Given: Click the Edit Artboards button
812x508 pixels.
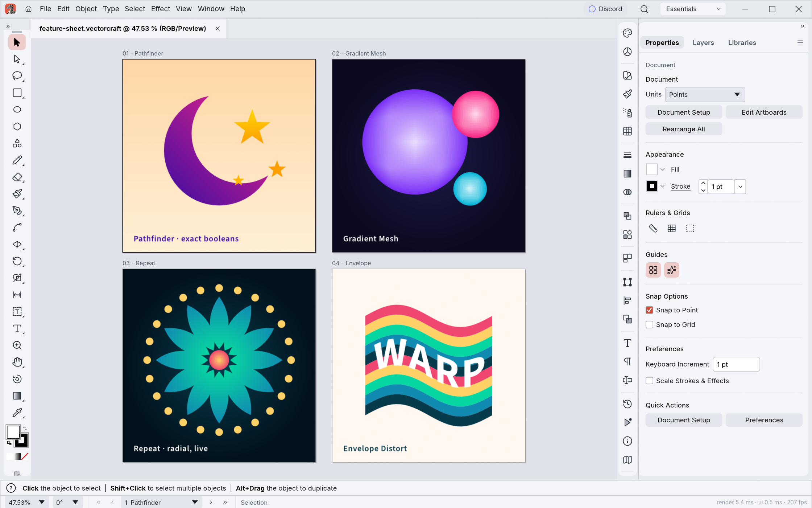Looking at the screenshot, I should pos(764,112).
